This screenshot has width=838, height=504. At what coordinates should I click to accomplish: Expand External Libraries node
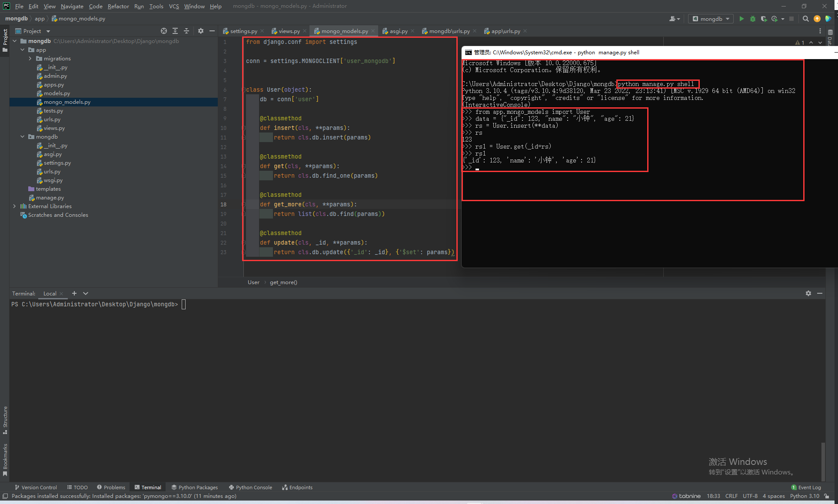[14, 206]
